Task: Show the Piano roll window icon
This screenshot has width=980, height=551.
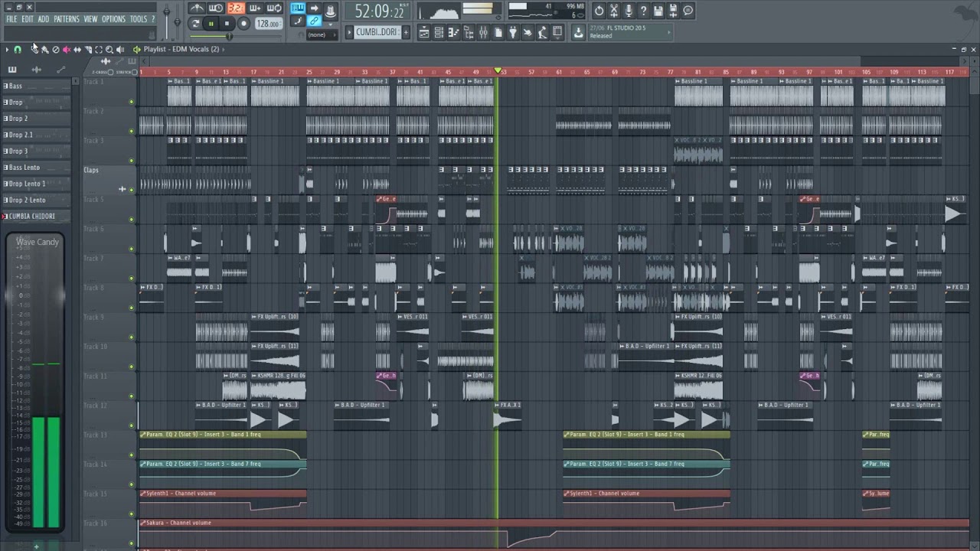Action: [454, 32]
